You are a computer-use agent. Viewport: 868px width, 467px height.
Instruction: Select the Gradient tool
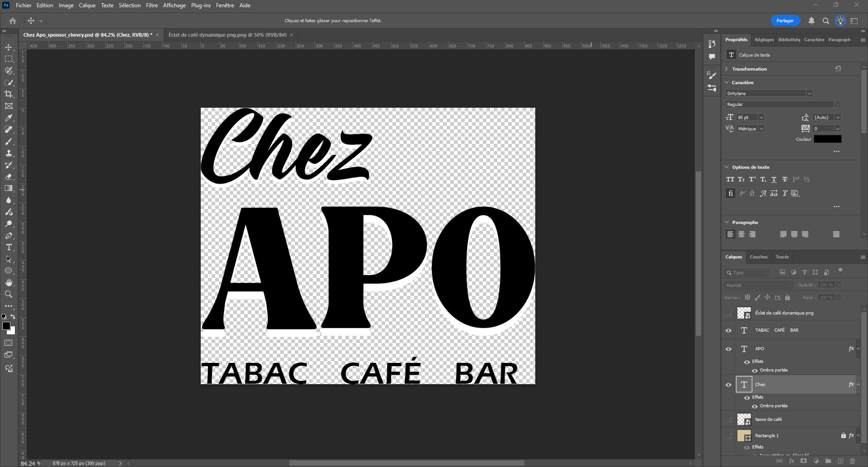point(9,188)
